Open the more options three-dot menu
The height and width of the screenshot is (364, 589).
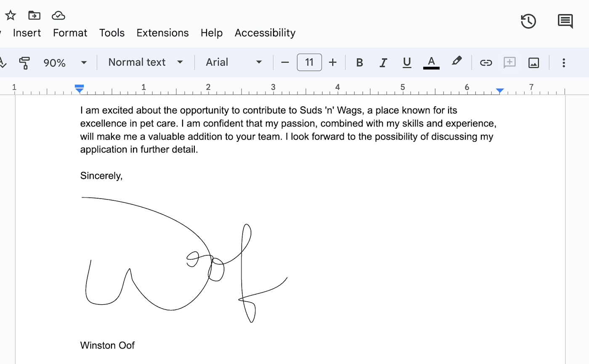coord(564,63)
